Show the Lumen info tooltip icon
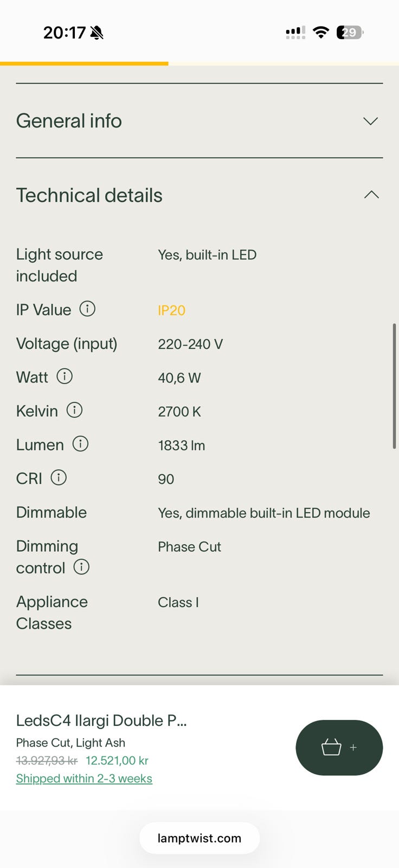Viewport: 399px width, 868px height. (x=80, y=444)
